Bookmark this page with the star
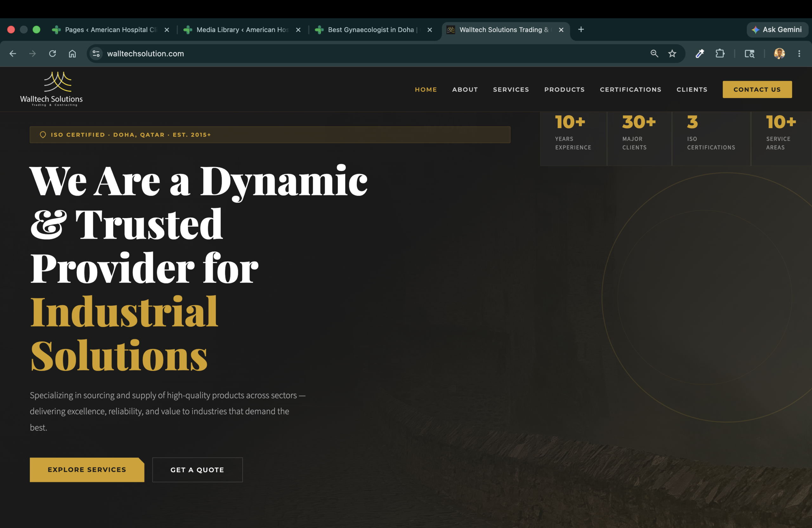 coord(672,54)
